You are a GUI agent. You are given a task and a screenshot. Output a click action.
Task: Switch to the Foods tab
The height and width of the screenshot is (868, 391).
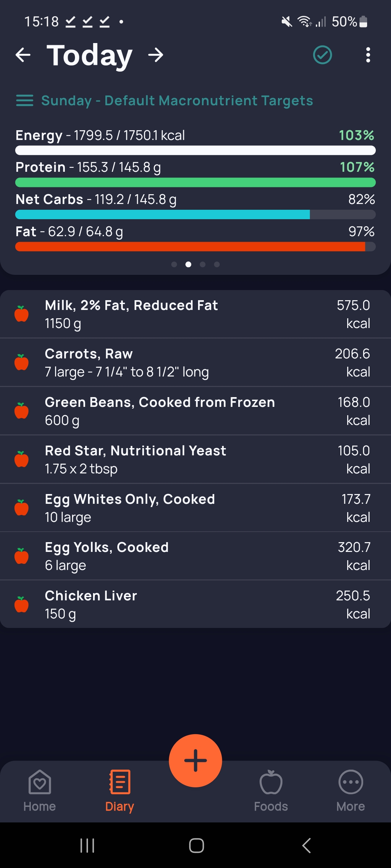point(271,791)
